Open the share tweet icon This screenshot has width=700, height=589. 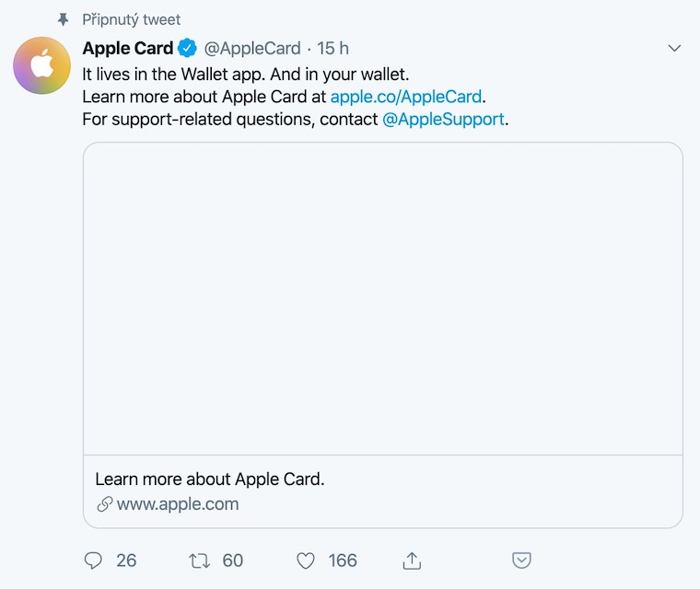(413, 560)
